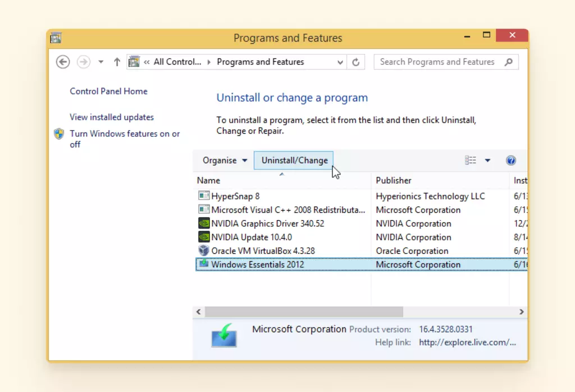Click the horizontal scrollbar thumb
The image size is (575, 392).
click(x=304, y=312)
